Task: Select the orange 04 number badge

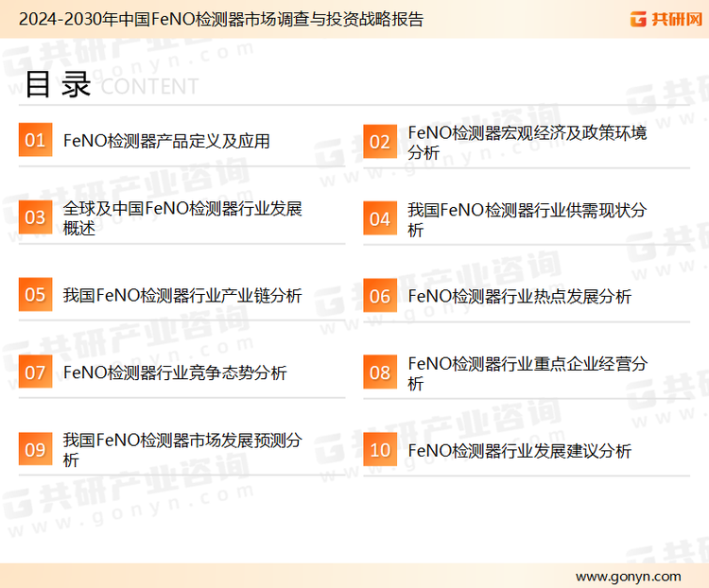Action: [380, 218]
